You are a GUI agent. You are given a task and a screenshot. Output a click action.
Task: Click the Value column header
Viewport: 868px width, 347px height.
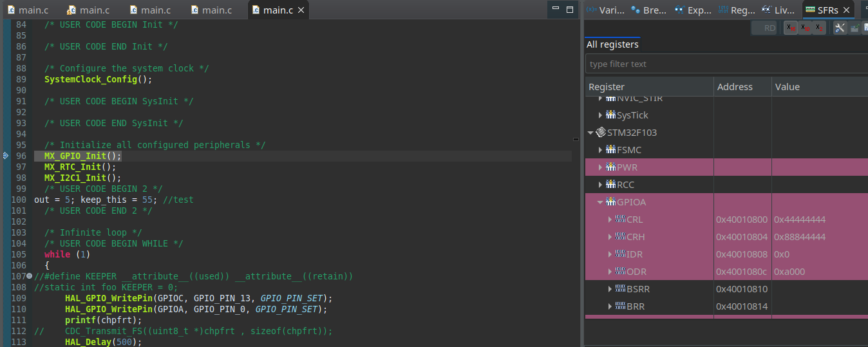(787, 87)
